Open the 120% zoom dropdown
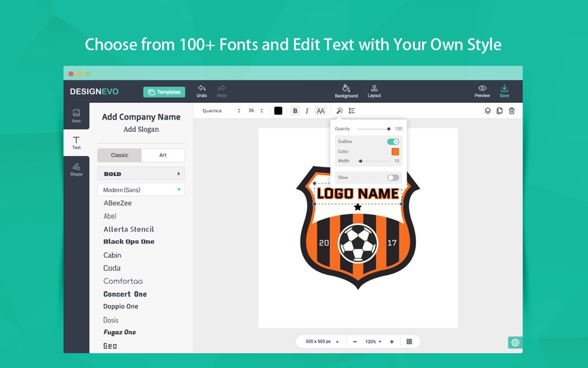The image size is (588, 368). [373, 342]
